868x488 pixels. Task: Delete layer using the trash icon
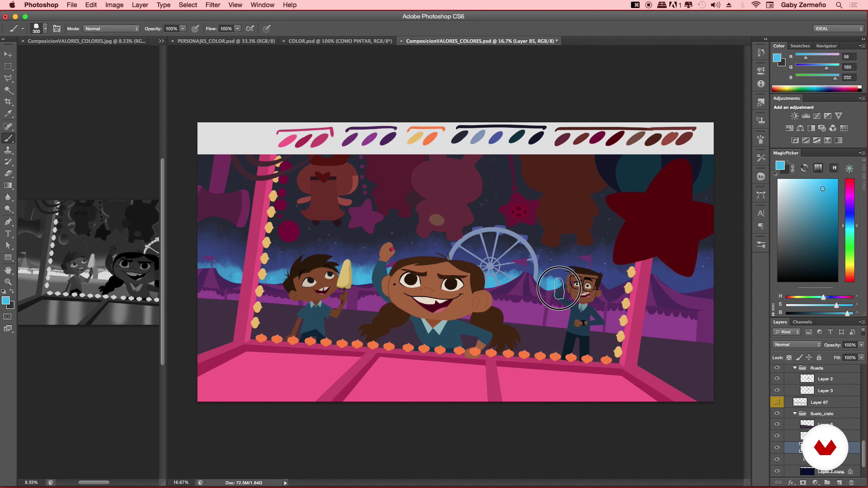851,483
